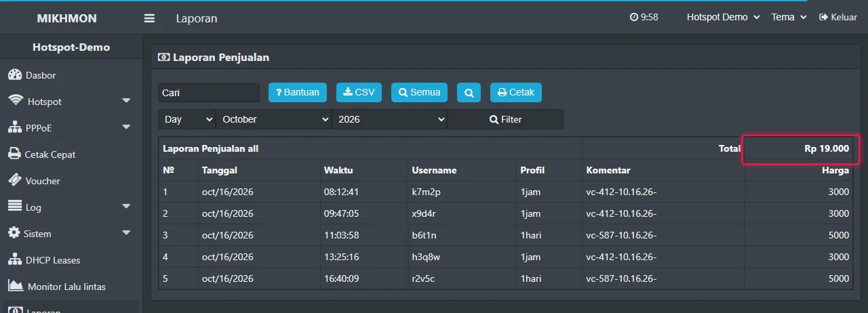
Task: Click the Cetak print button
Action: point(516,92)
